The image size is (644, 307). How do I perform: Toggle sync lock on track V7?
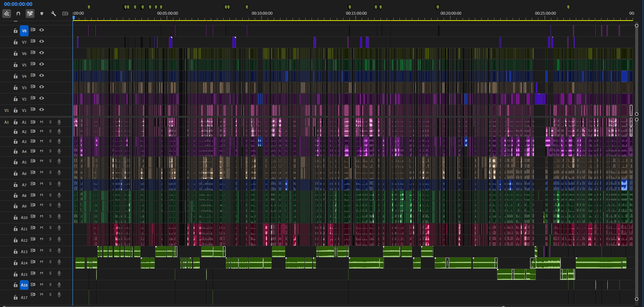tap(33, 41)
